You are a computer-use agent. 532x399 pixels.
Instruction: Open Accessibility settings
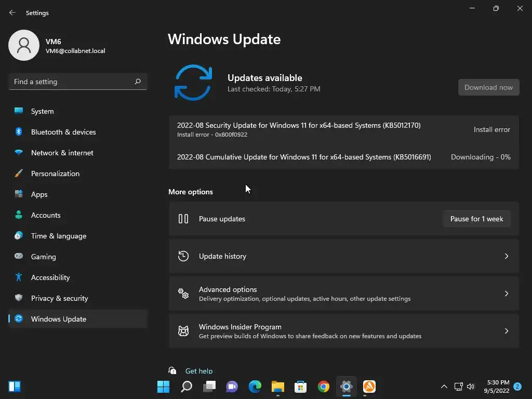pyautogui.click(x=78, y=277)
